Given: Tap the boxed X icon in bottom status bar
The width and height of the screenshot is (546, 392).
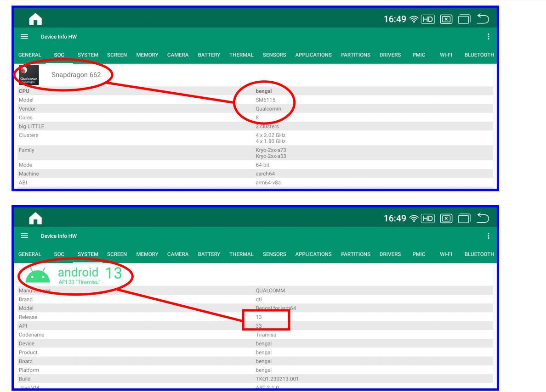Looking at the screenshot, I should click(446, 218).
